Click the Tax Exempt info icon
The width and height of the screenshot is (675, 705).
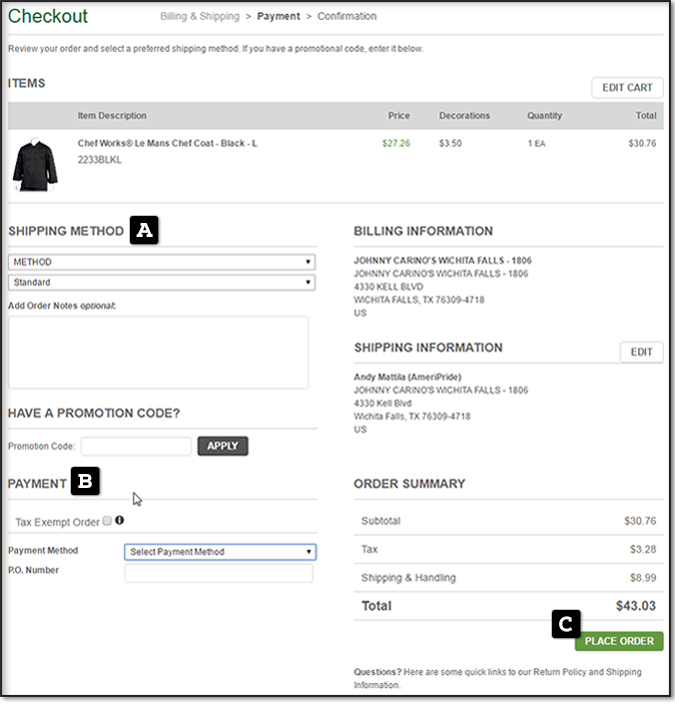(120, 520)
